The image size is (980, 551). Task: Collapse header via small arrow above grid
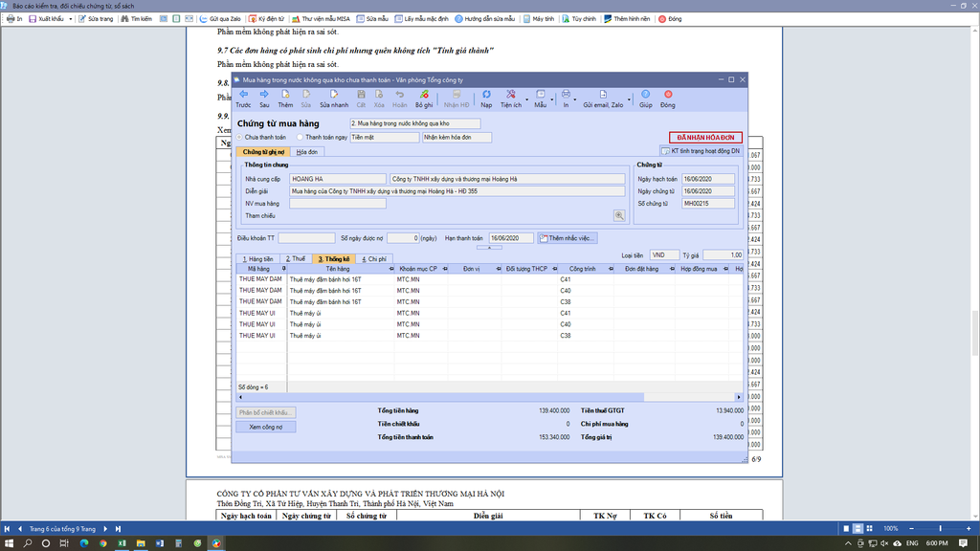pyautogui.click(x=489, y=248)
